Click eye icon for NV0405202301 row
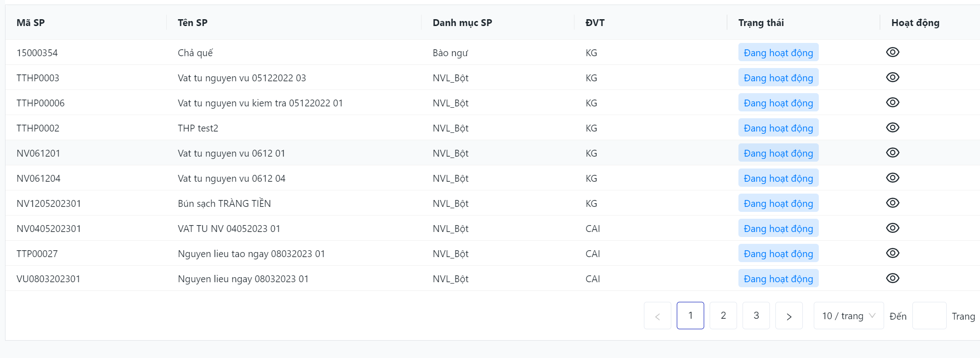Screen dimensions: 980x358 pos(892,228)
